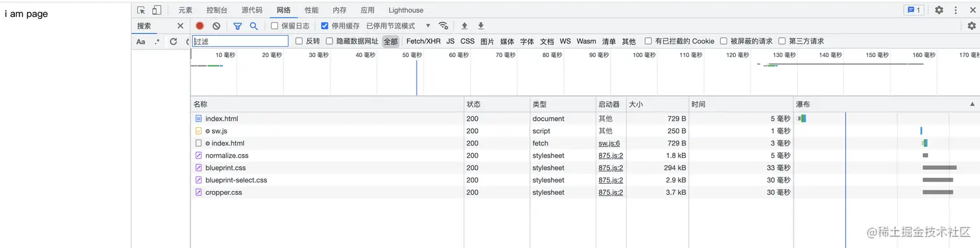Toggle the filter funnel icon
980x248 pixels.
(237, 26)
